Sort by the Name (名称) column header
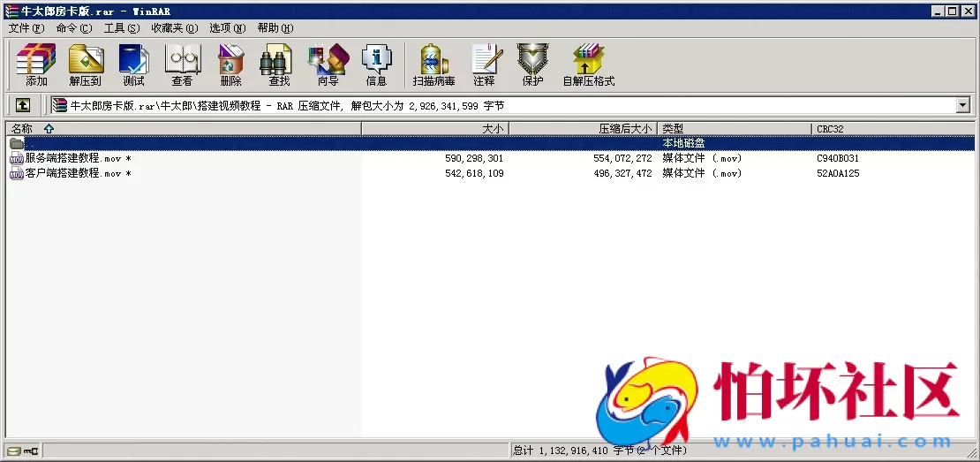Image resolution: width=980 pixels, height=462 pixels. (184, 129)
